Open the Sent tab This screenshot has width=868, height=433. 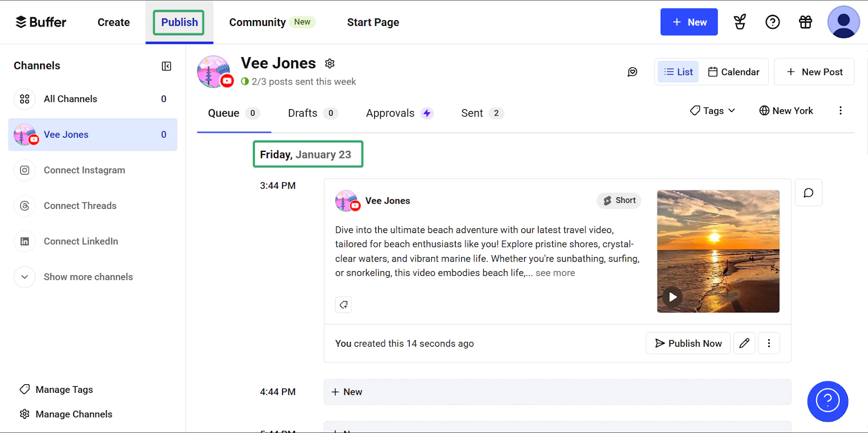[x=482, y=113]
